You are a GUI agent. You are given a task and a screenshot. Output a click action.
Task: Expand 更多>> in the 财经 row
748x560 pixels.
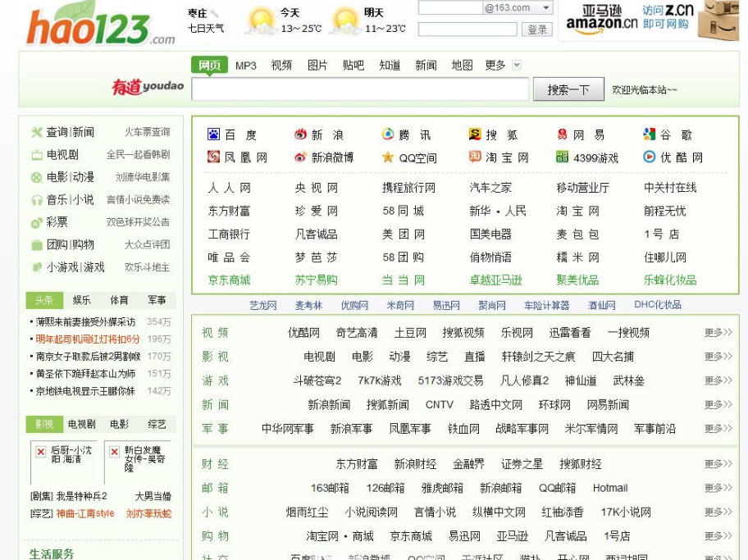tap(718, 463)
